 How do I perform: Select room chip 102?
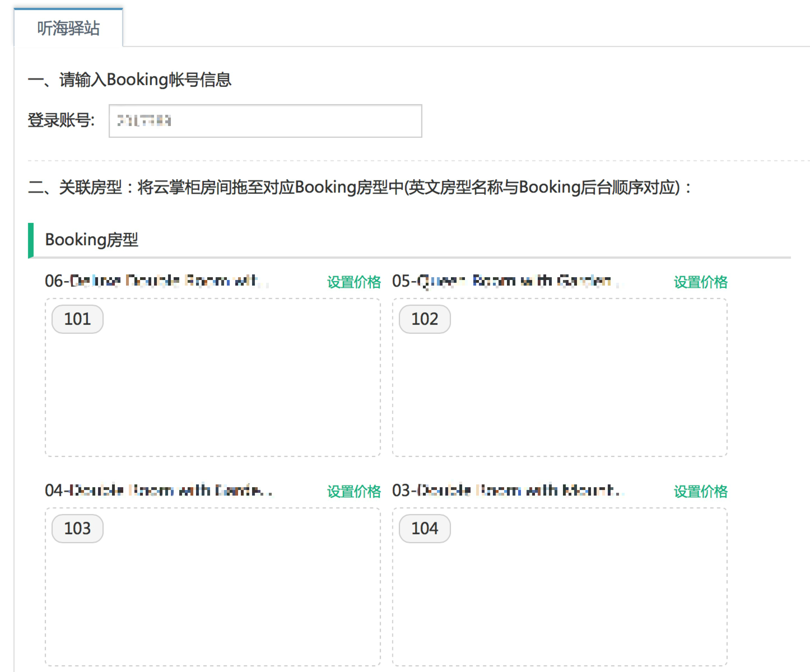(424, 319)
